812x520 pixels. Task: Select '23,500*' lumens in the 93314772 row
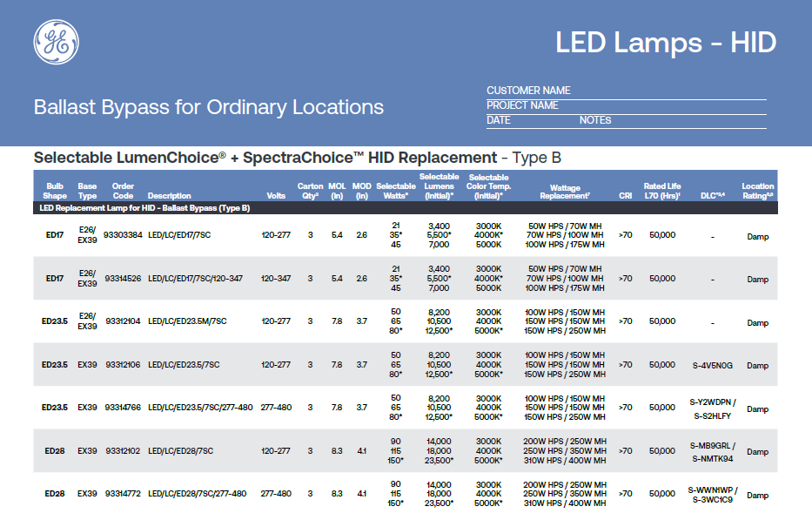[x=440, y=503]
